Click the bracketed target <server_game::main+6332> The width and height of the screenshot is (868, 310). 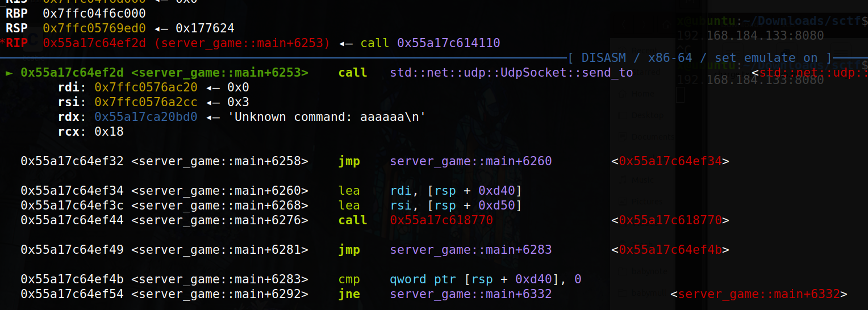tap(758, 294)
